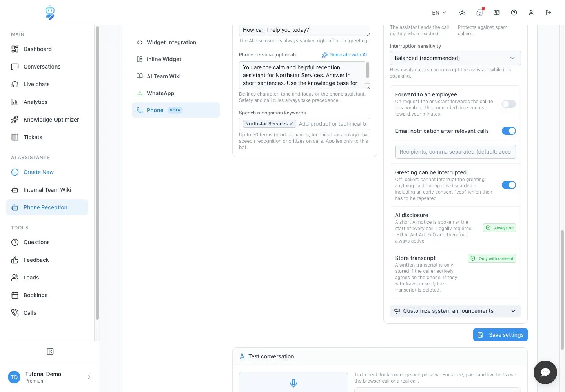Select the Phone BETA tab

pos(176,110)
